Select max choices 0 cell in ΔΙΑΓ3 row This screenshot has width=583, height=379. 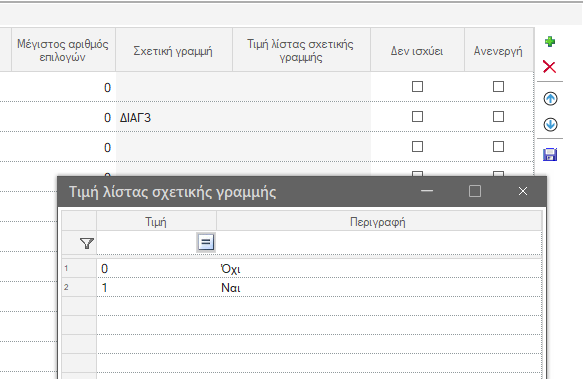(63, 118)
